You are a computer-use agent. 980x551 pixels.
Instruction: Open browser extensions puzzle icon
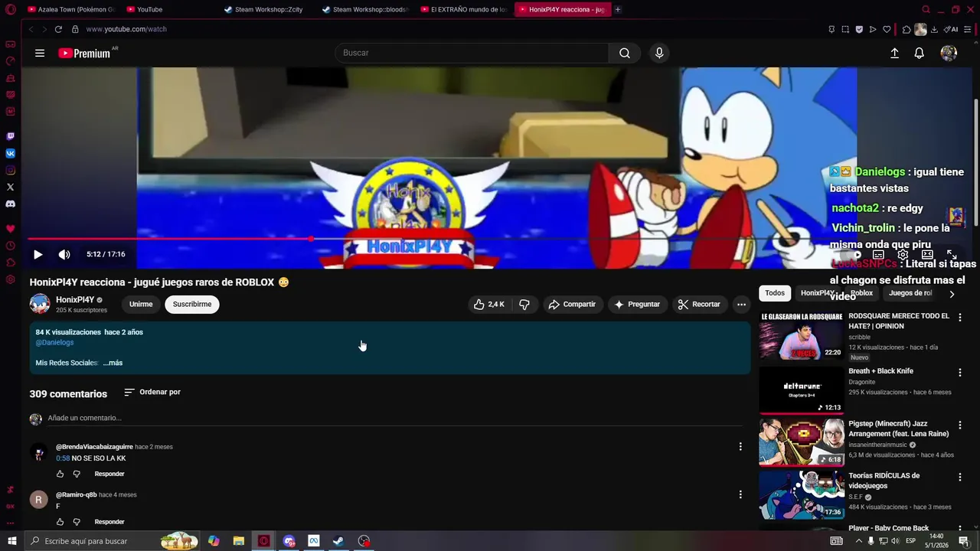[x=906, y=29]
